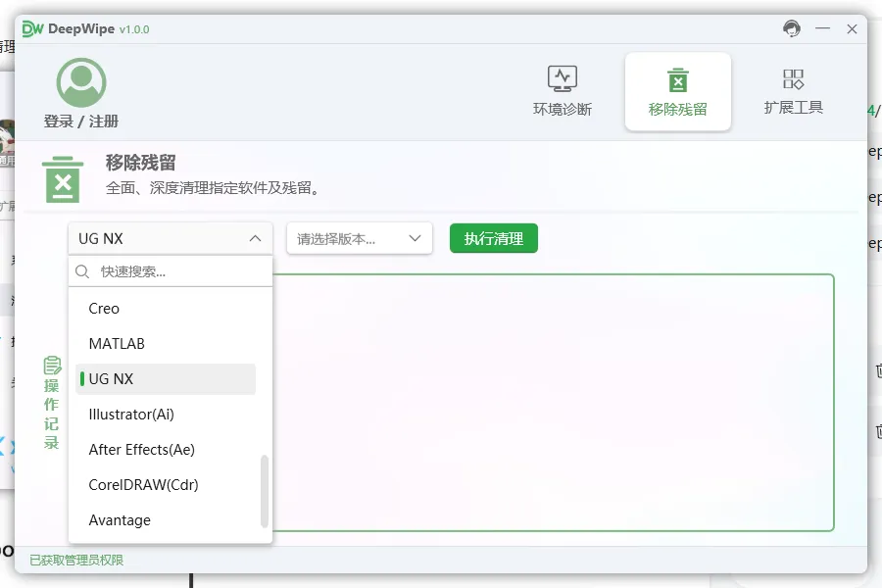Select UG NX list option
The image size is (882, 588).
click(166, 379)
